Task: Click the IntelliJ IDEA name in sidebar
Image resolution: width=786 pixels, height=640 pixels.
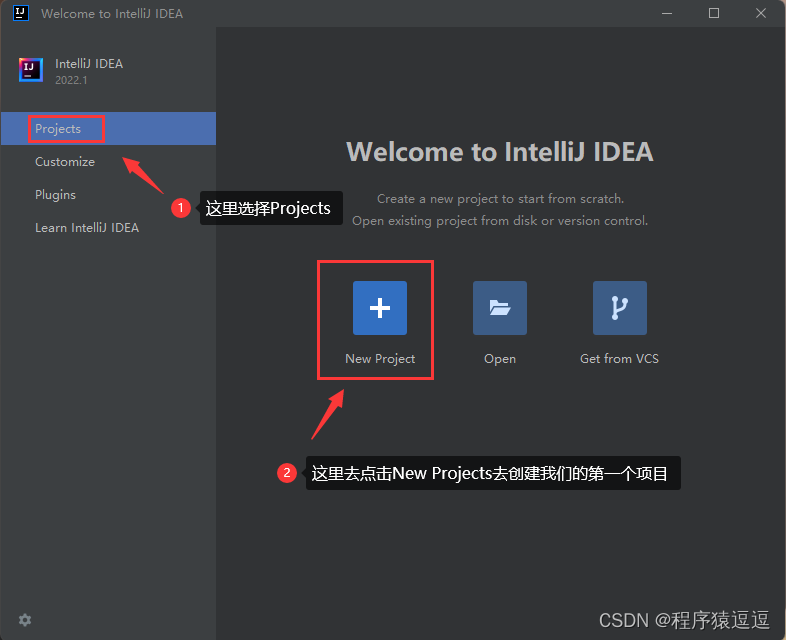Action: click(x=89, y=64)
